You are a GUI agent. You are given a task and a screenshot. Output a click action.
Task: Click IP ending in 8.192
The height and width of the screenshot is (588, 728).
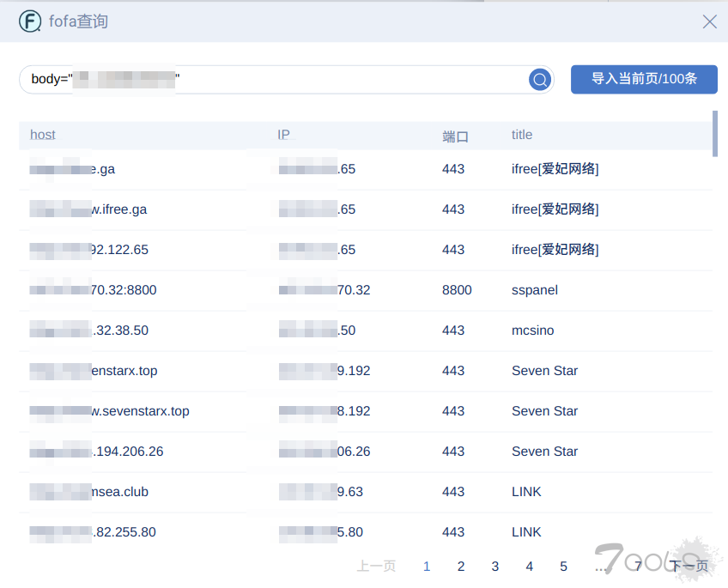325,411
